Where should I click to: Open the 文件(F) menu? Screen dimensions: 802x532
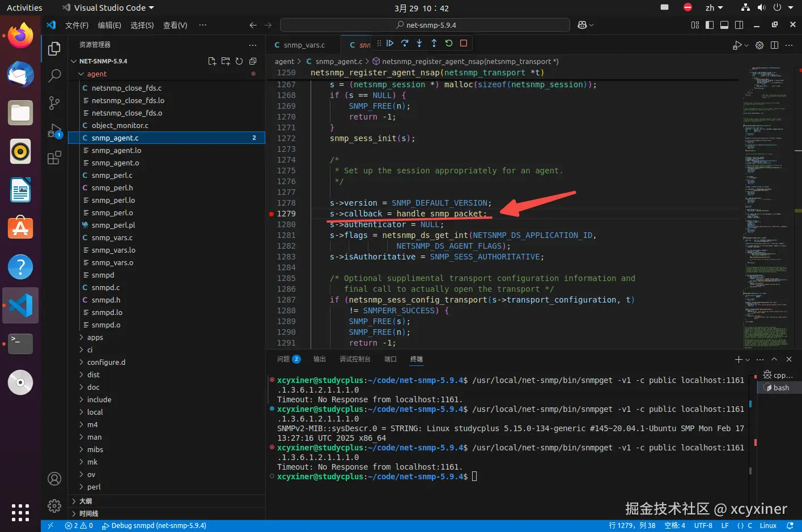pos(77,25)
